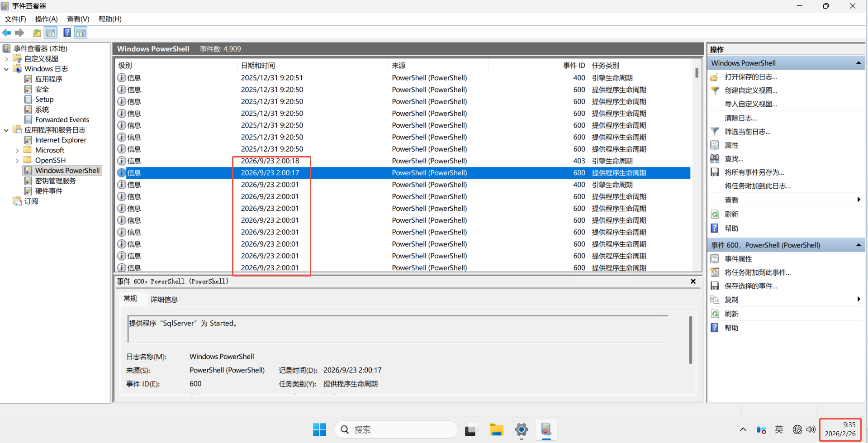Open 打开保存的日志... in the actions pane
The height and width of the screenshot is (443, 868).
[751, 77]
